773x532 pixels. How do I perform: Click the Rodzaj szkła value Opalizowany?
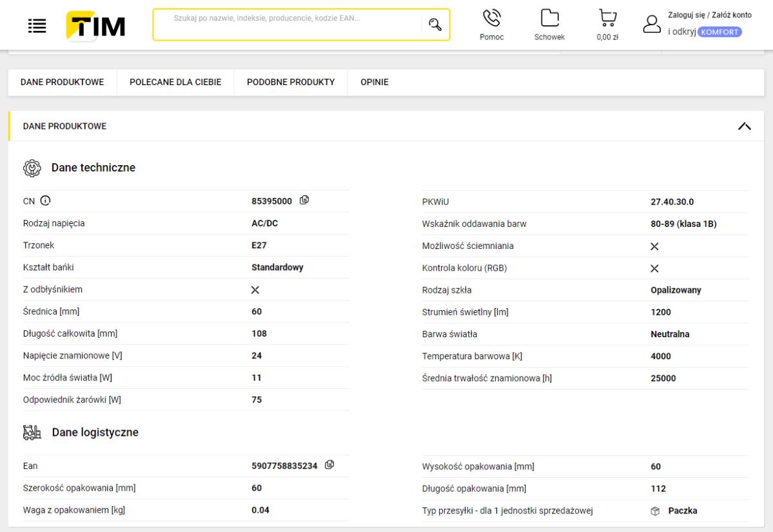click(676, 290)
